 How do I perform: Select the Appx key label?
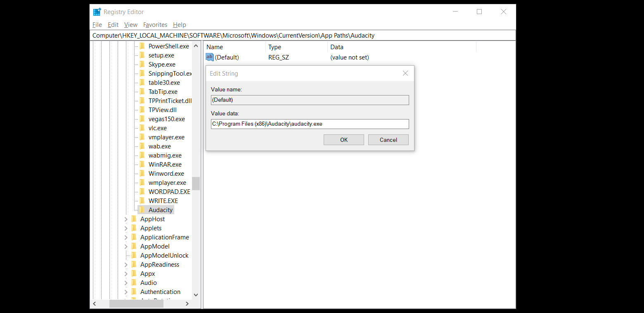[147, 273]
